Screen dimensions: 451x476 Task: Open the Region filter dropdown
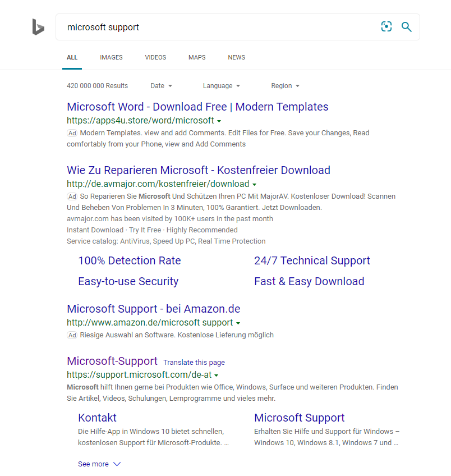(286, 86)
